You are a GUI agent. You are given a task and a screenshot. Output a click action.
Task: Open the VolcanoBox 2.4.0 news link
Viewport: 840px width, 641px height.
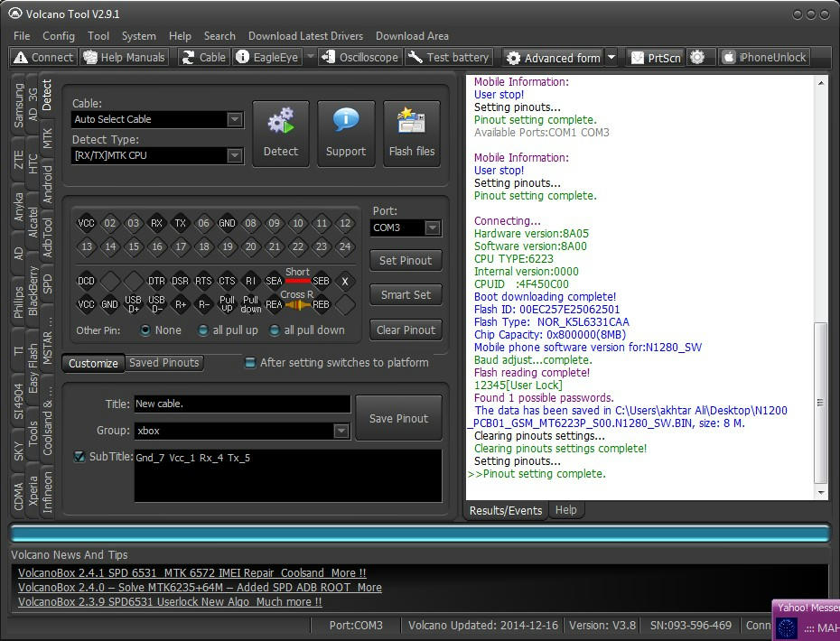click(x=200, y=588)
